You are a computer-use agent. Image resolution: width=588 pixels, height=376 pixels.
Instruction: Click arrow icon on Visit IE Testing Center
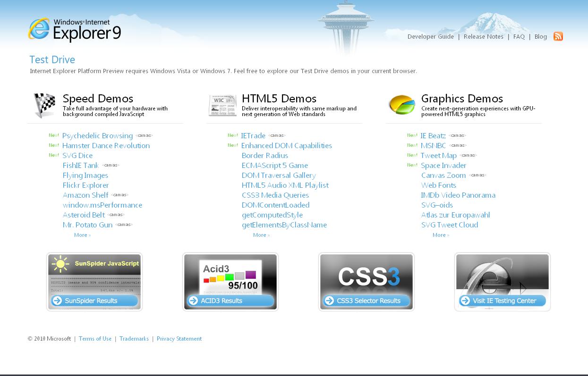coord(465,301)
